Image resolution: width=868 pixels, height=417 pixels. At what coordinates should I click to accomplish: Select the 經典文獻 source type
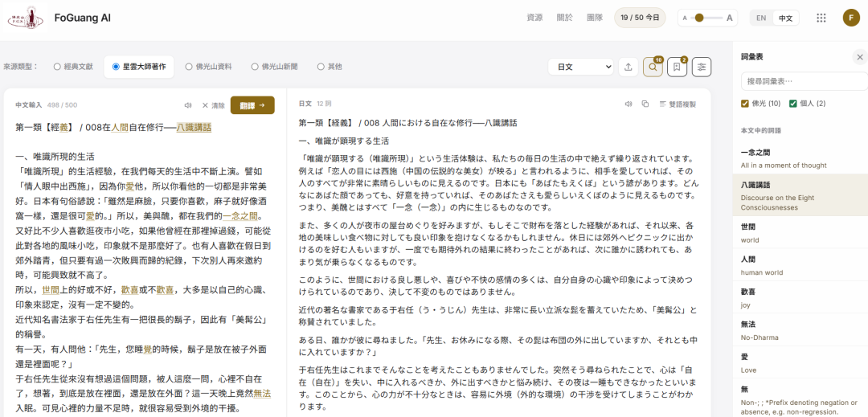73,67
